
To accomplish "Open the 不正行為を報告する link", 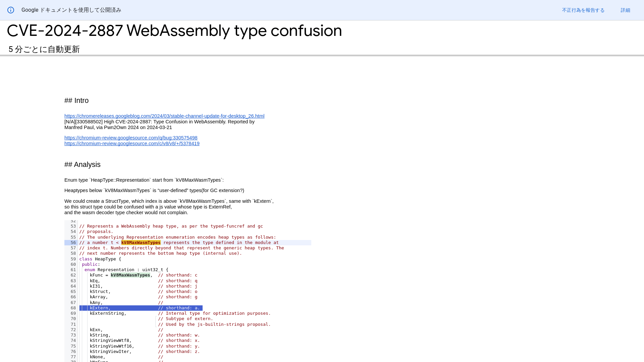I will click(x=583, y=10).
